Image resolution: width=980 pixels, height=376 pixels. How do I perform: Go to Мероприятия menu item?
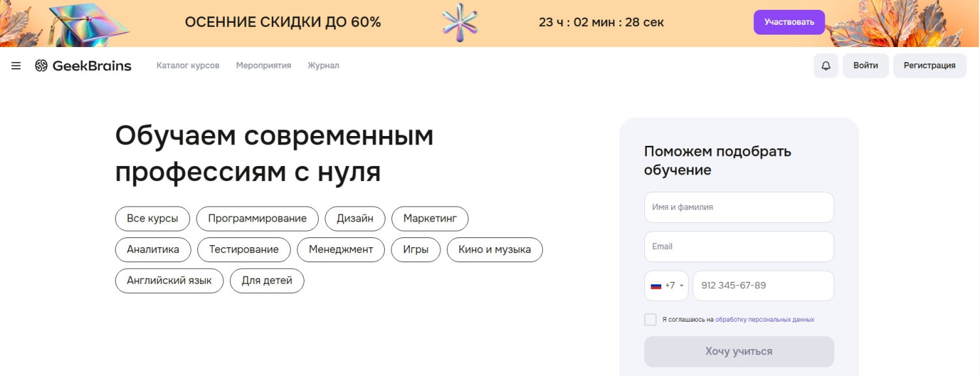[263, 65]
